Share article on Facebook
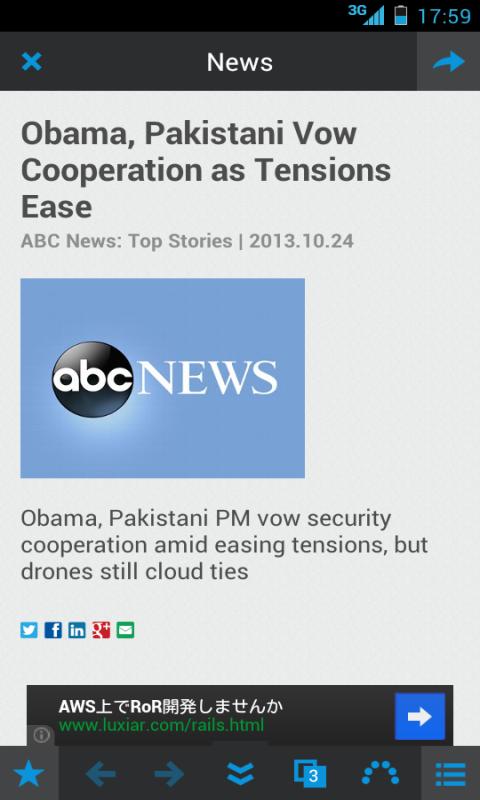The image size is (480, 800). 53,631
